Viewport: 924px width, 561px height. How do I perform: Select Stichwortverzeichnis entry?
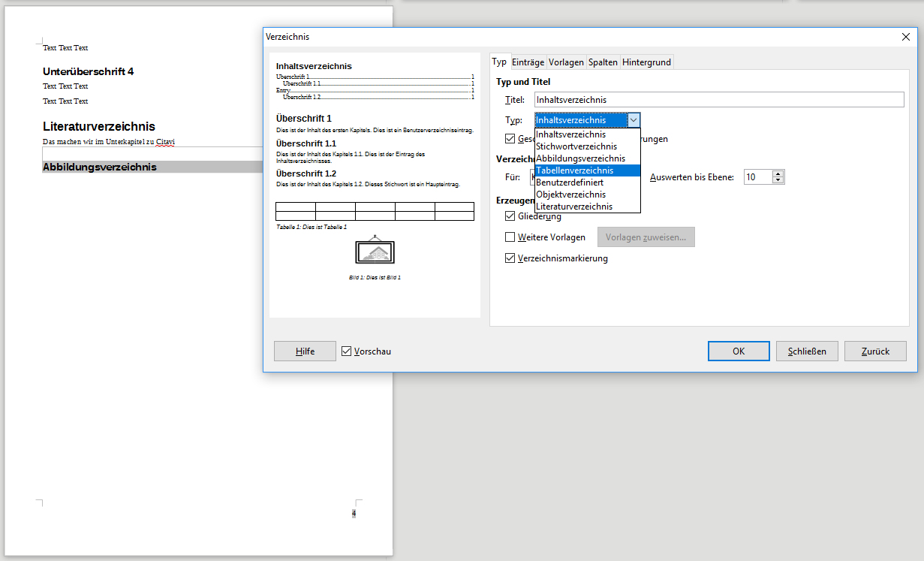[576, 146]
